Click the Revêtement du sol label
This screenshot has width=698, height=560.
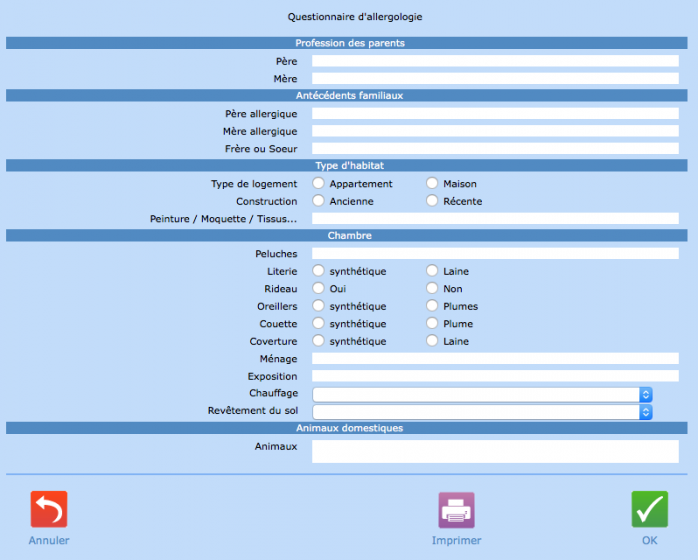(x=253, y=410)
